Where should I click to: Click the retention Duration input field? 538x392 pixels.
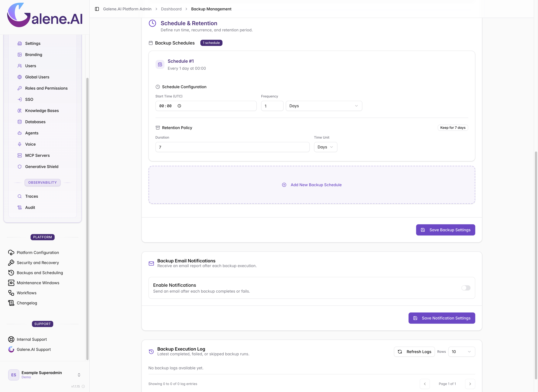click(x=232, y=147)
